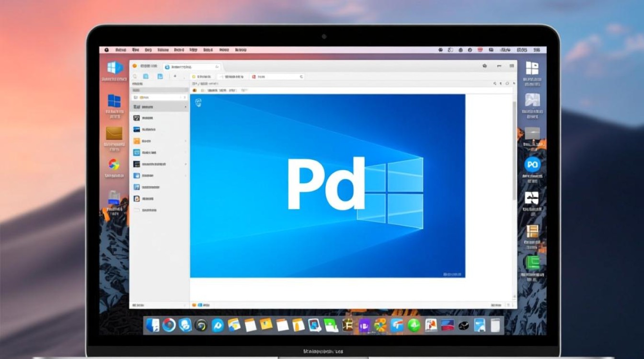
Task: Open the orange folder item in the sidebar
Action: pos(139,141)
